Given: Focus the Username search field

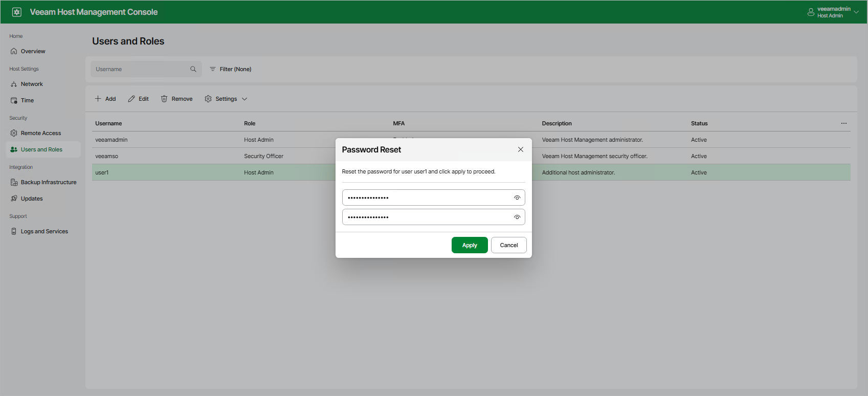Looking at the screenshot, I should pyautogui.click(x=146, y=69).
